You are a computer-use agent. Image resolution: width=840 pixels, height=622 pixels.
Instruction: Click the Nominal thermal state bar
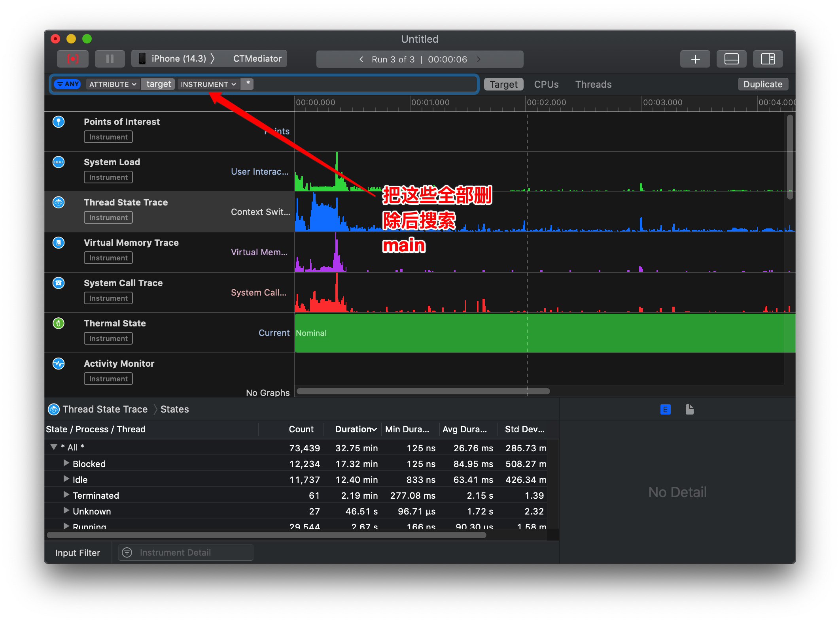(545, 333)
